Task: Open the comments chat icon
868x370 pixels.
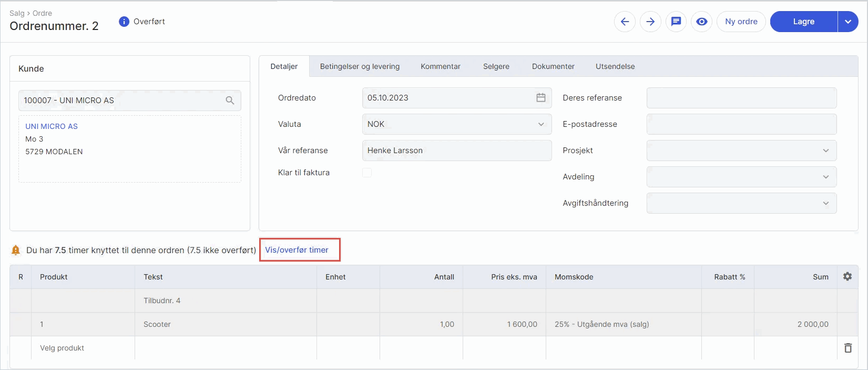Action: click(676, 22)
